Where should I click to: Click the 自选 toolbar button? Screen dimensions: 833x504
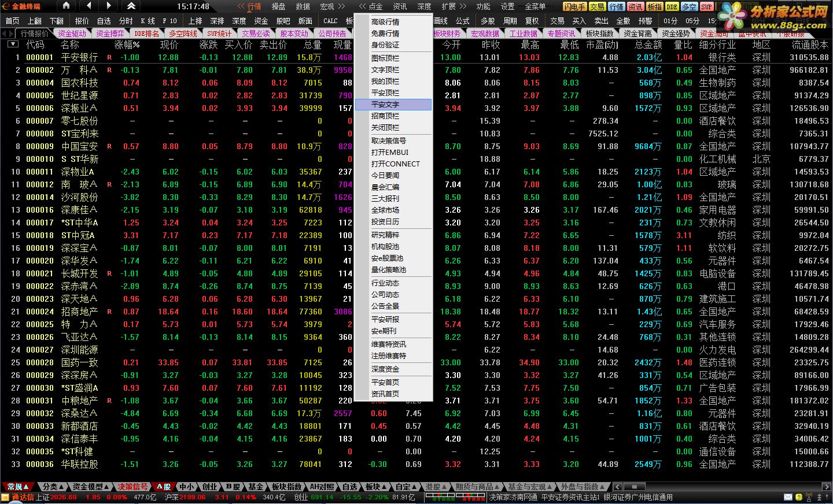click(x=104, y=21)
